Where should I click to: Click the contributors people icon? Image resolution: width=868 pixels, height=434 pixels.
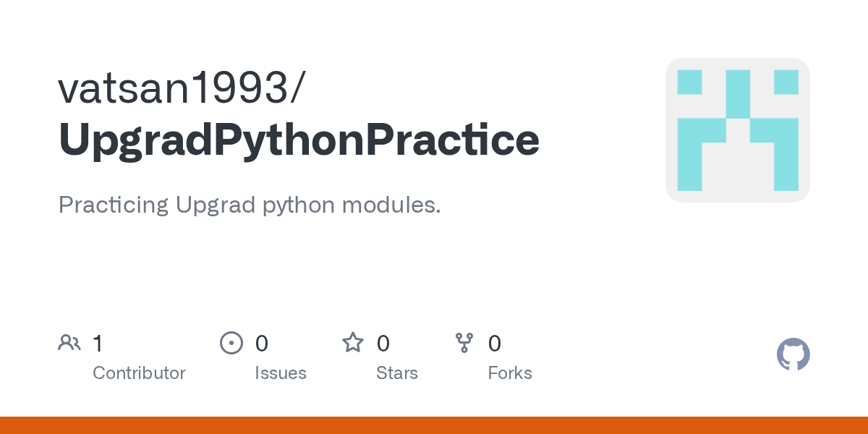pyautogui.click(x=69, y=343)
